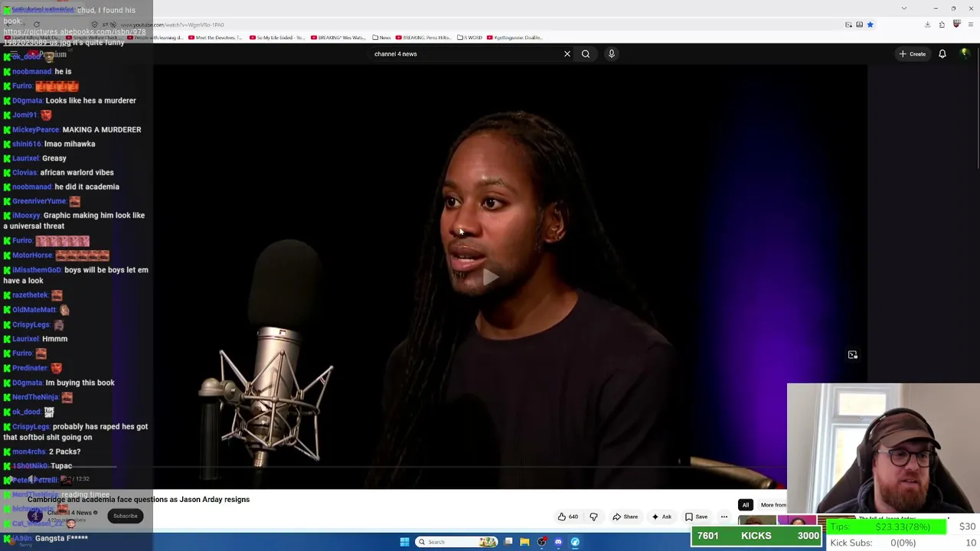The width and height of the screenshot is (980, 551).
Task: Select the 'All' filter chip
Action: click(x=746, y=505)
